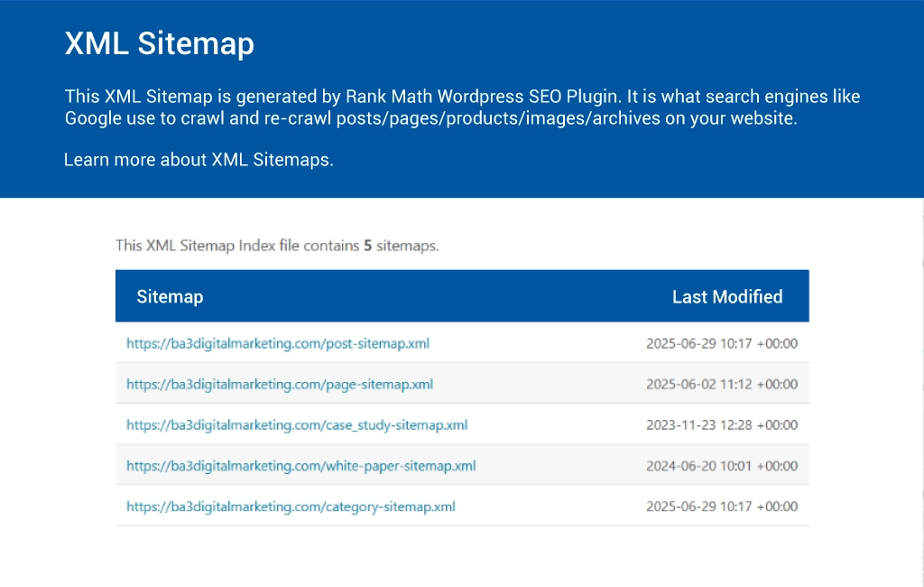Click the Sitemap column header

170,296
